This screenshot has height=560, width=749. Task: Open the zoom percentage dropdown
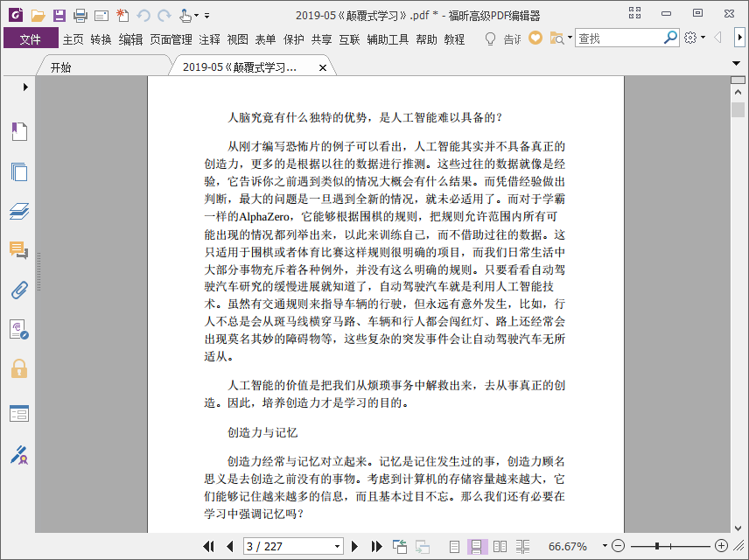[x=605, y=546]
